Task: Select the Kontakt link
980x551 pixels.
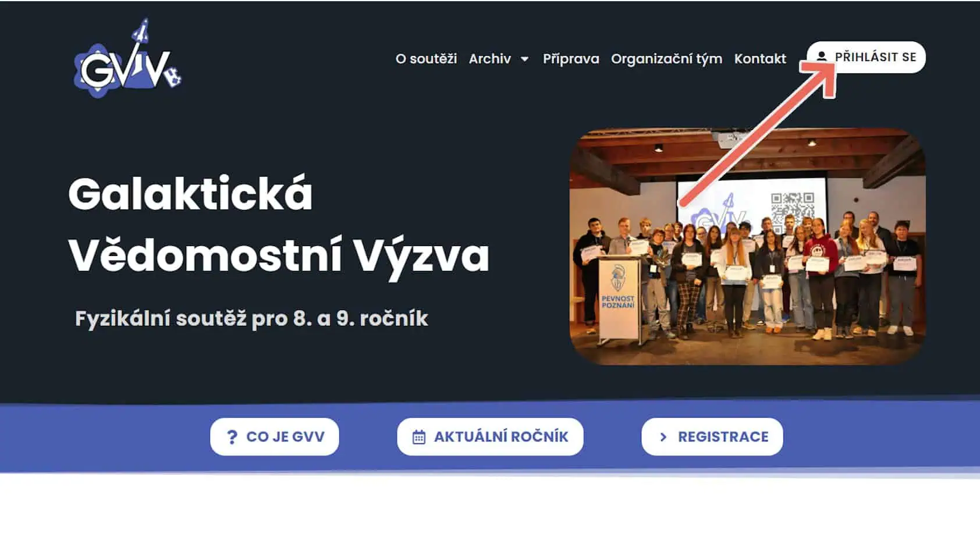Action: 760,59
